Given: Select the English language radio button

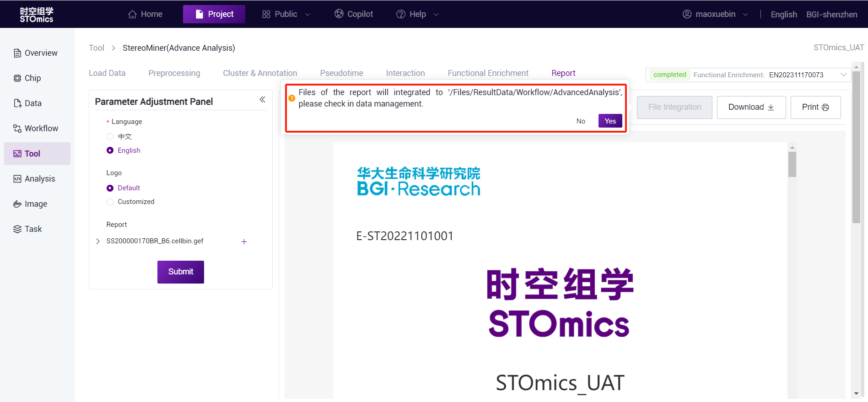Looking at the screenshot, I should coord(110,150).
